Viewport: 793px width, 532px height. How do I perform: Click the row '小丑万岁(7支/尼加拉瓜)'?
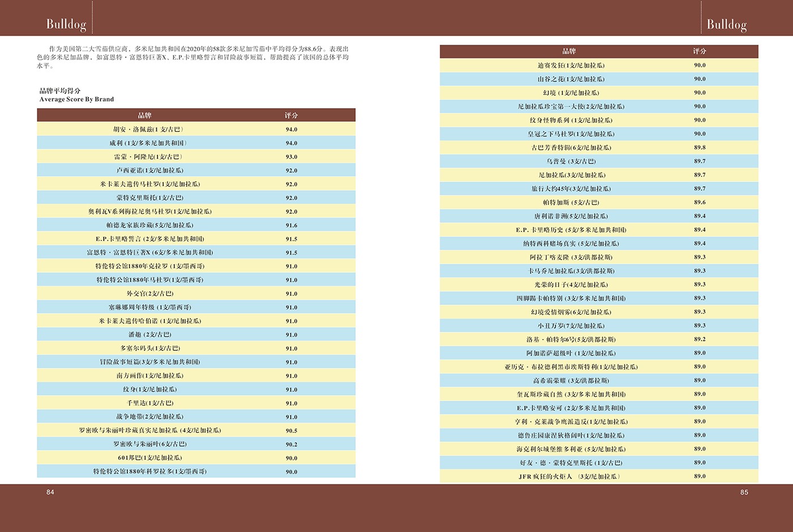tap(599, 325)
